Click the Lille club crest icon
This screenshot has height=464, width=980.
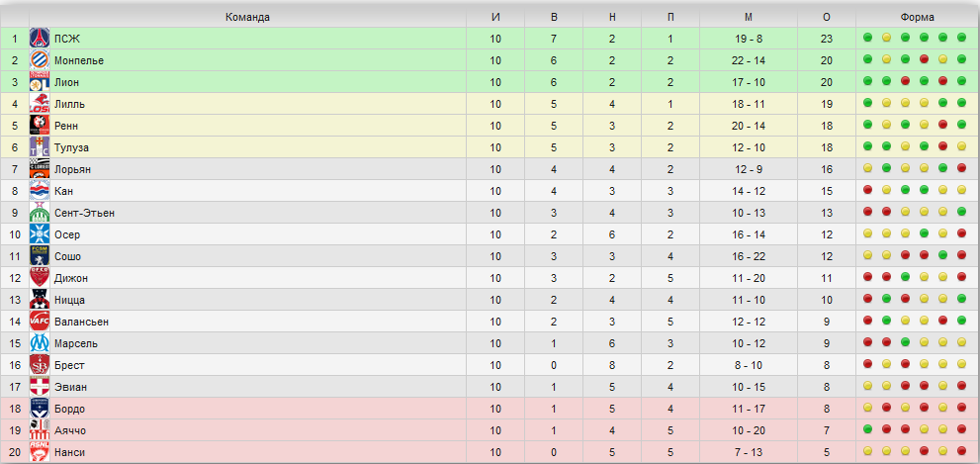(x=40, y=105)
